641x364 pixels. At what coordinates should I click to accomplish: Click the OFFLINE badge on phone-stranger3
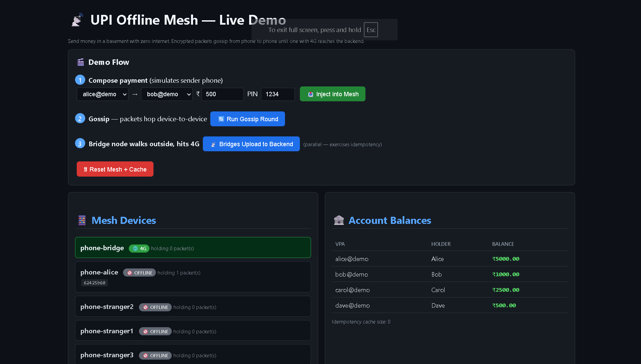point(155,356)
